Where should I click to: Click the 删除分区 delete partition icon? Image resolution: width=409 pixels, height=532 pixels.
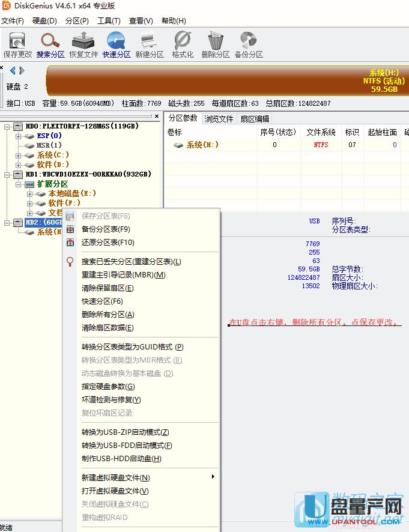point(216,44)
